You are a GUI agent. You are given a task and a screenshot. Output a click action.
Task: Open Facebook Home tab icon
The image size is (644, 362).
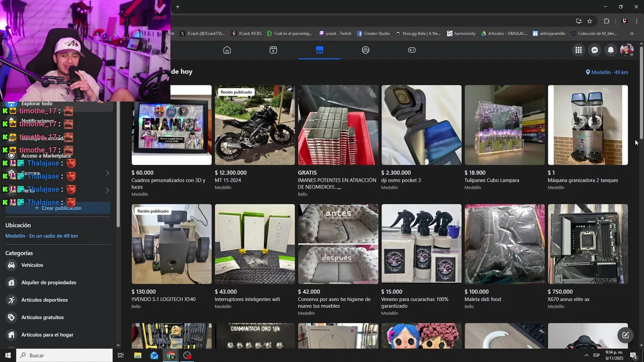[227, 50]
